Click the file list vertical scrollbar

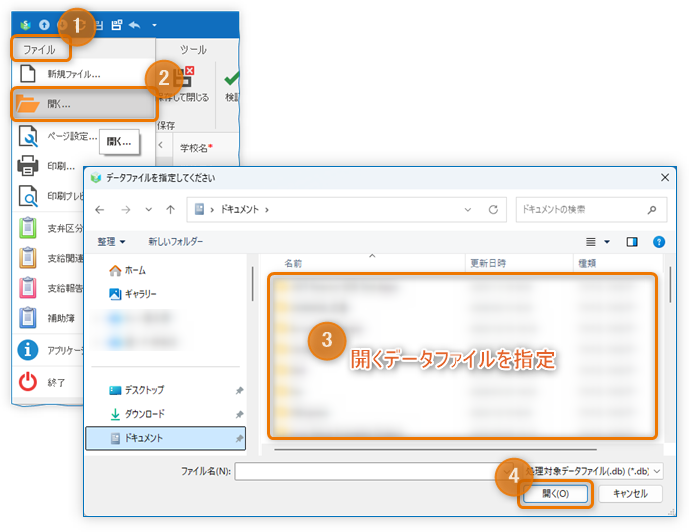(x=670, y=284)
